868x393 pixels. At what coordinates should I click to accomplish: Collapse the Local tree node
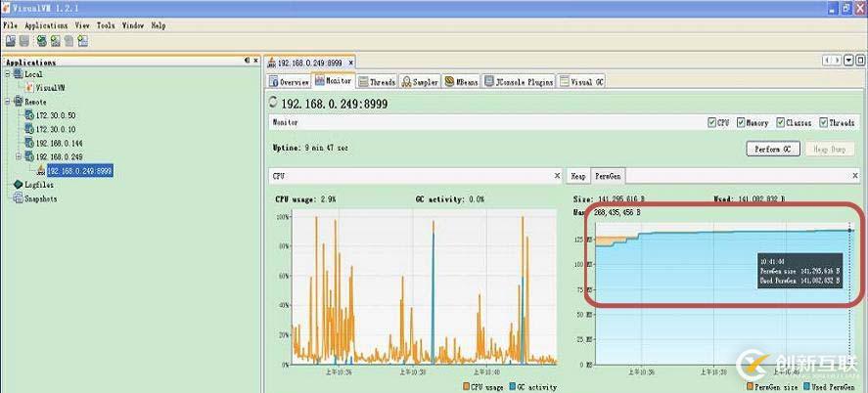coord(8,74)
